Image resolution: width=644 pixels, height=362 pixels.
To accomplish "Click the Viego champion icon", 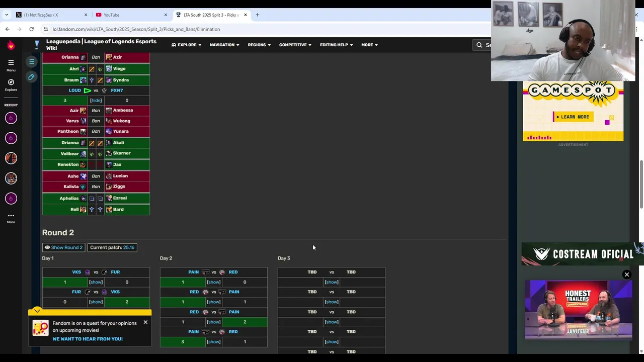I will click(x=109, y=69).
